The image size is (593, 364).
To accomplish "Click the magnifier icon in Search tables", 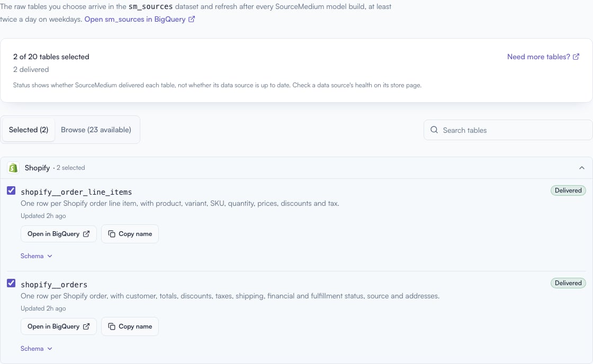I will click(x=434, y=130).
